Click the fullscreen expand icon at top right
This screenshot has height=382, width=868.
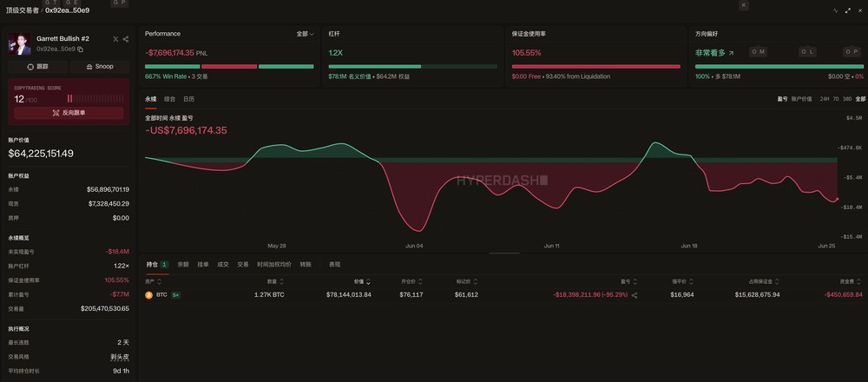pyautogui.click(x=848, y=10)
